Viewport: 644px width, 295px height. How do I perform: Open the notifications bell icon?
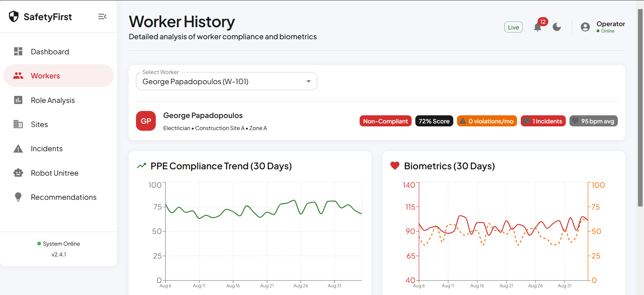pyautogui.click(x=538, y=27)
